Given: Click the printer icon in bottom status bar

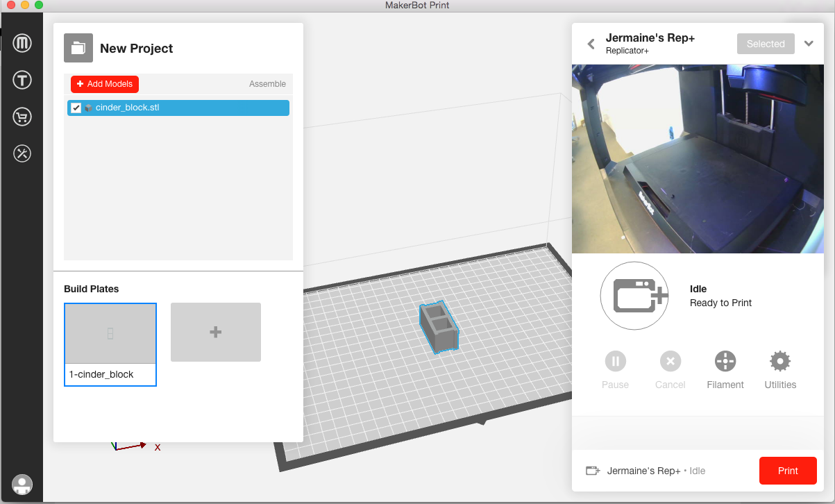Looking at the screenshot, I should coord(593,471).
